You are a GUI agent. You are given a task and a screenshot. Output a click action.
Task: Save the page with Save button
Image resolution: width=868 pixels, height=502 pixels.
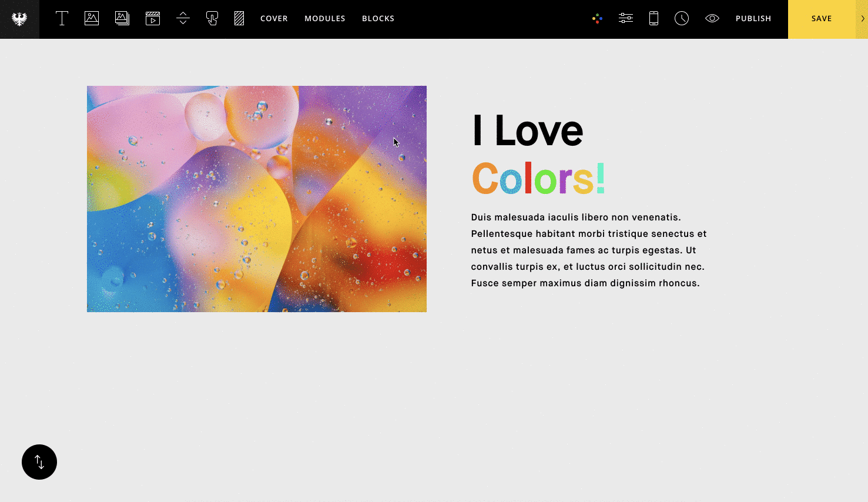pyautogui.click(x=821, y=19)
